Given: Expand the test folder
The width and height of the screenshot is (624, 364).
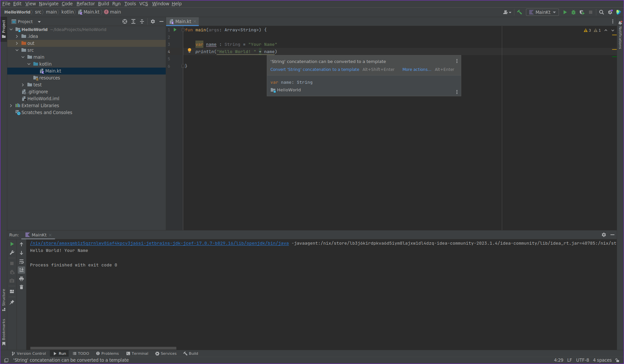Looking at the screenshot, I should coord(23,85).
